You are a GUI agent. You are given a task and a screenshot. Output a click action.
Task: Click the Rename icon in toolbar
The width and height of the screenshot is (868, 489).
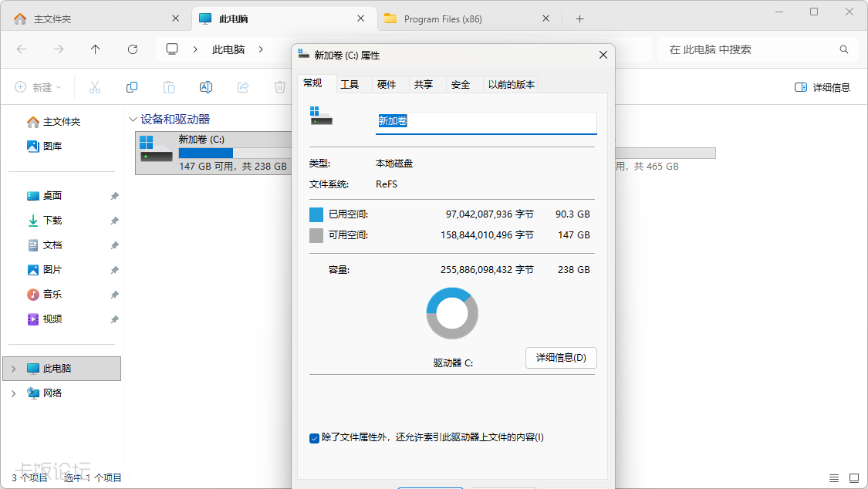pos(206,87)
